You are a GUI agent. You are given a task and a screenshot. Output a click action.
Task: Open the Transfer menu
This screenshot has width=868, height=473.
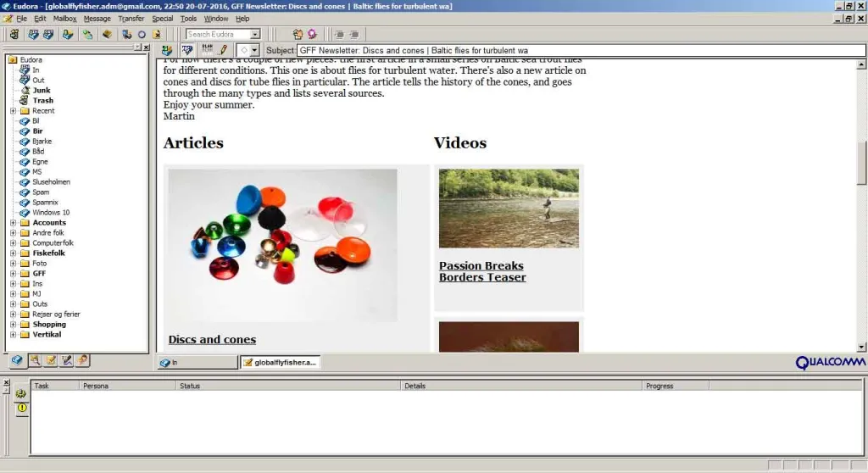point(131,19)
